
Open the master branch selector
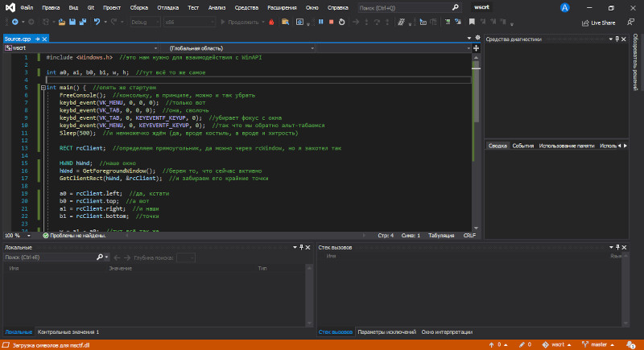598,345
